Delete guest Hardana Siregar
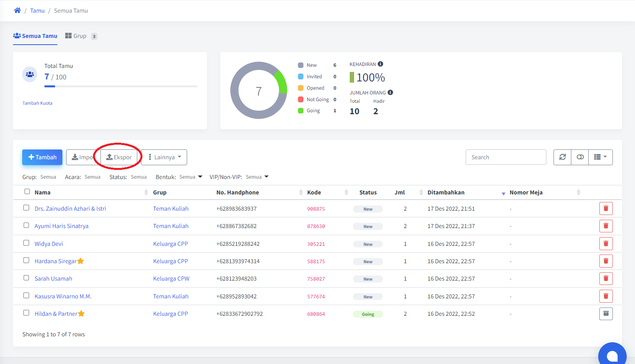635x364 pixels. point(606,261)
